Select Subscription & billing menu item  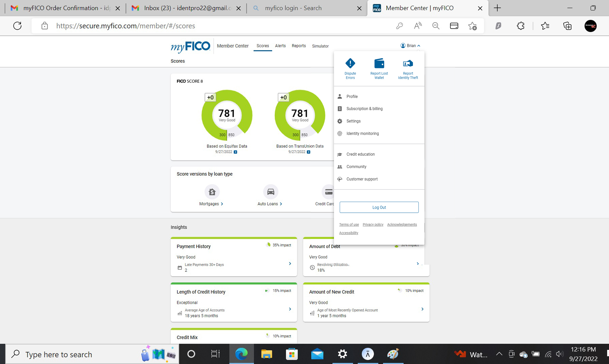click(x=364, y=109)
